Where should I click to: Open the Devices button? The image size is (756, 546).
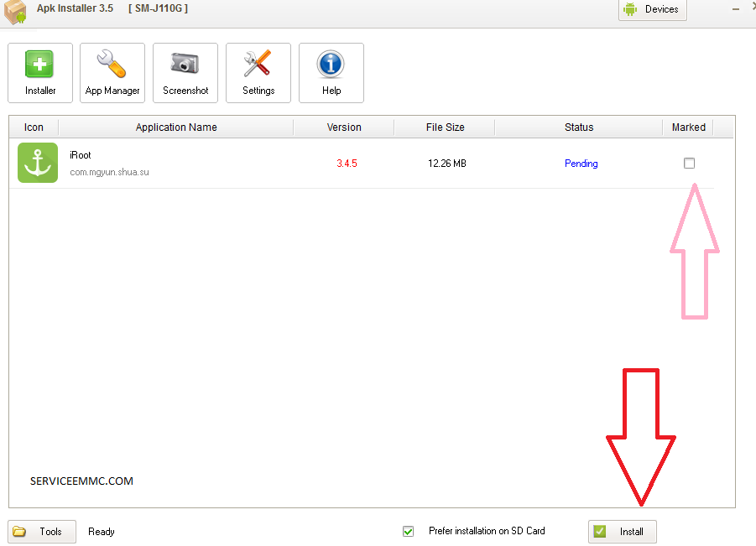(x=653, y=9)
